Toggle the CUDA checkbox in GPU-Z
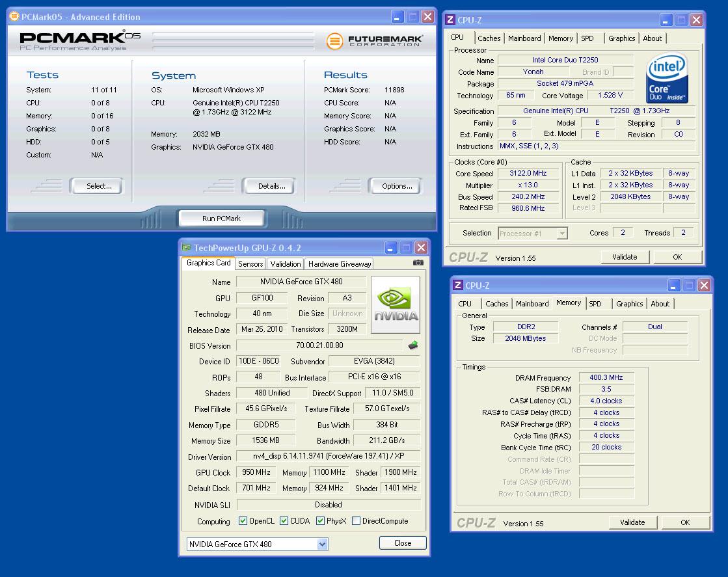 point(284,521)
